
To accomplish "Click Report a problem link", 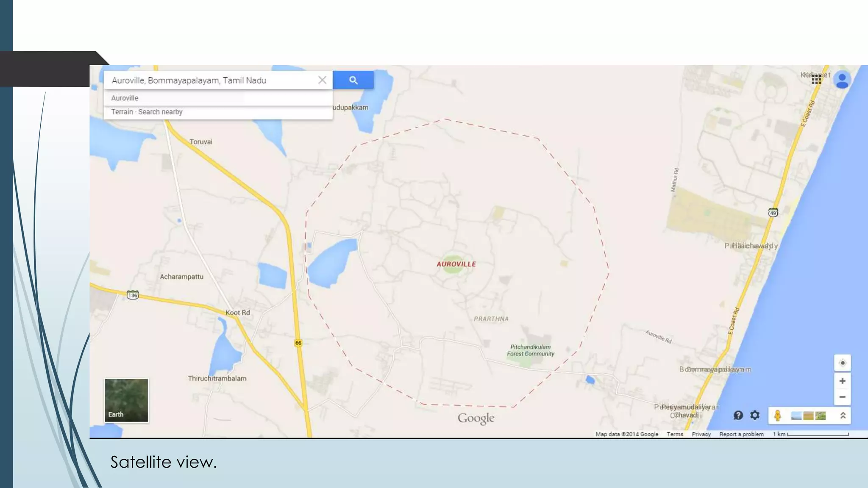I will (x=741, y=434).
